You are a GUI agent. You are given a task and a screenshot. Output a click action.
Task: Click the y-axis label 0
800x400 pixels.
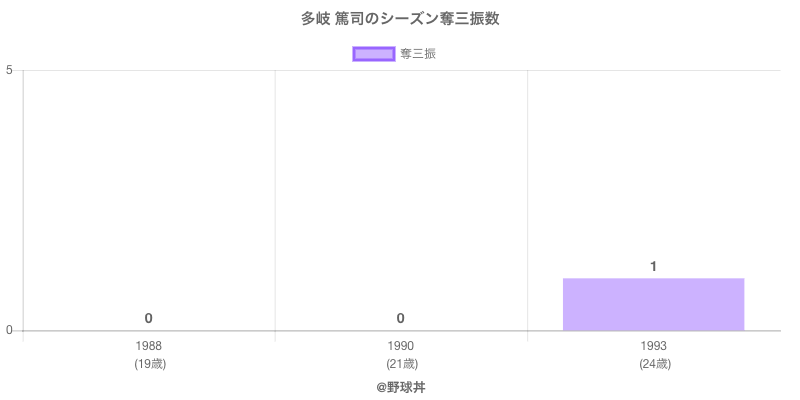pyautogui.click(x=9, y=331)
